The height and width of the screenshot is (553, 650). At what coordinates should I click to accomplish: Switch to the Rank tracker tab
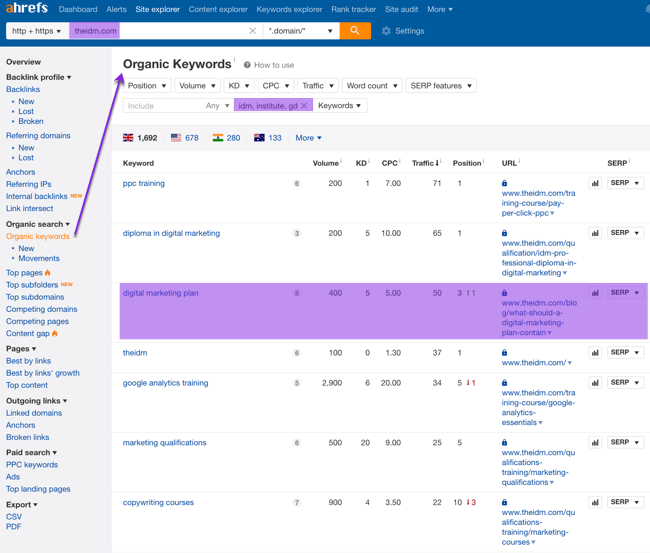click(353, 9)
